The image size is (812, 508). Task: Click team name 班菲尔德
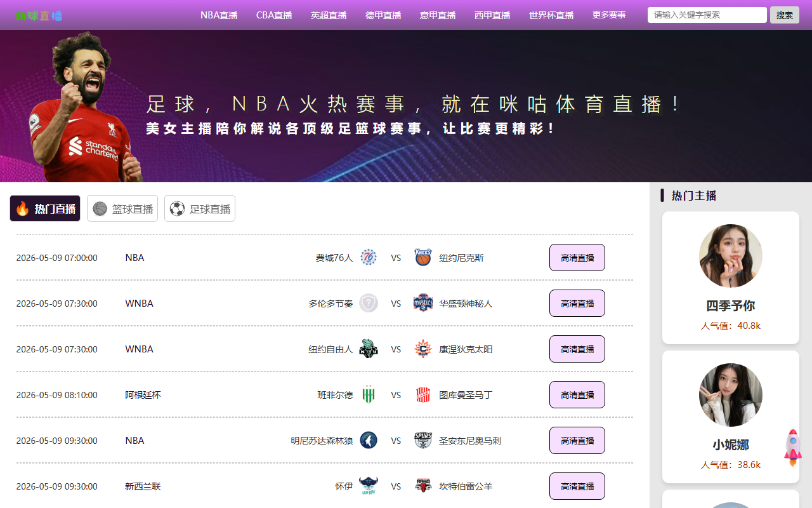(x=335, y=395)
